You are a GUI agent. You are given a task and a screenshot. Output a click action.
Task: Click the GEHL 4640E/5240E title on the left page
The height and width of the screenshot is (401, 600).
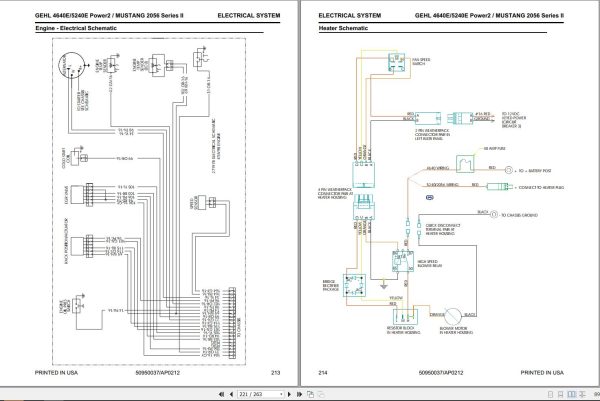[109, 15]
